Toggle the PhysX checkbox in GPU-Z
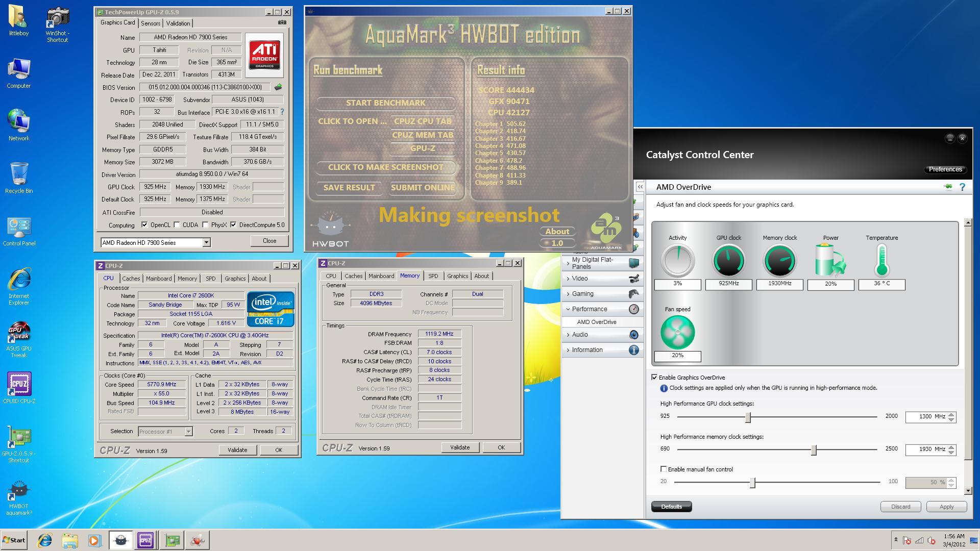Viewport: 980px width, 551px height. tap(205, 225)
